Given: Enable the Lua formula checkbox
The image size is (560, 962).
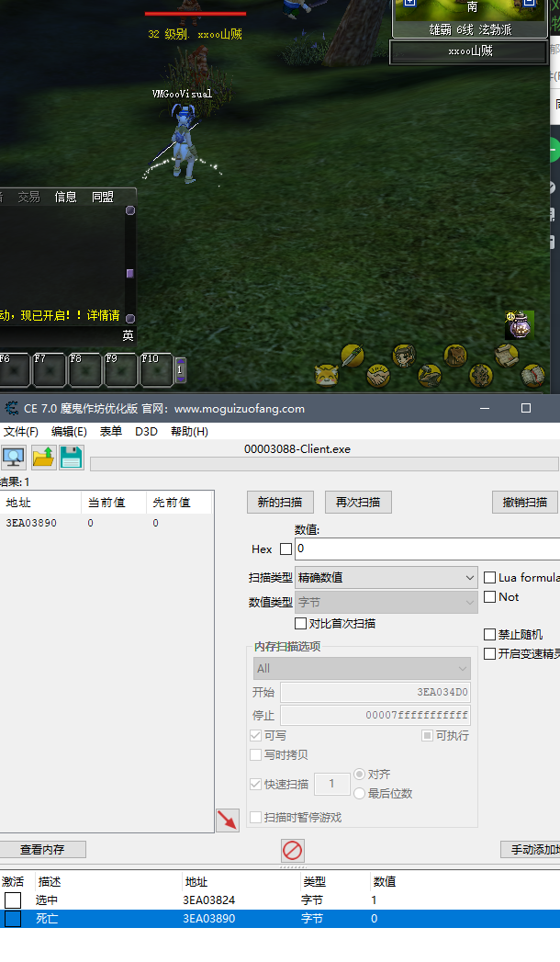Looking at the screenshot, I should point(489,577).
